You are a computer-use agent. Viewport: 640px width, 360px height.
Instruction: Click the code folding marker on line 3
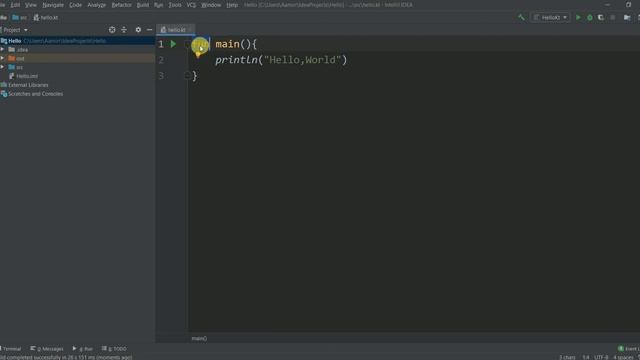187,76
